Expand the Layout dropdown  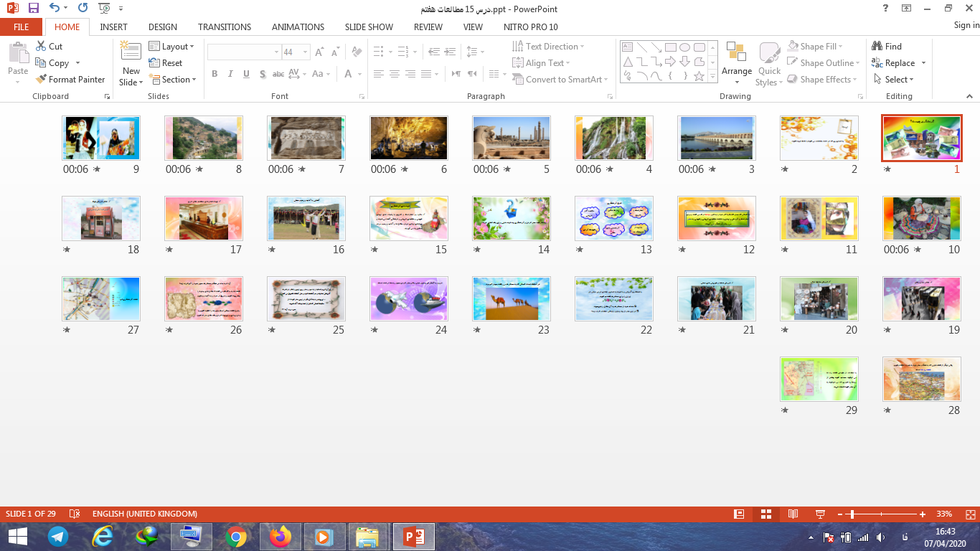[172, 46]
